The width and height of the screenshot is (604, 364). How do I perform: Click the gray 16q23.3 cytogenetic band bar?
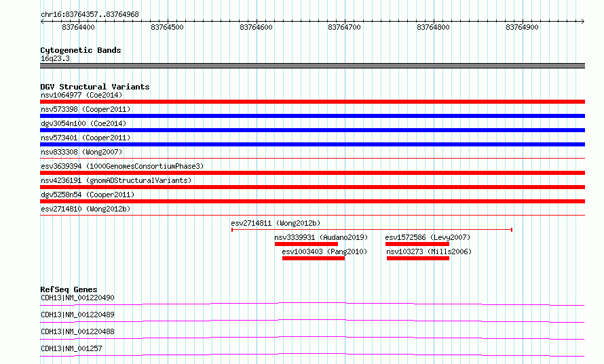(312, 66)
